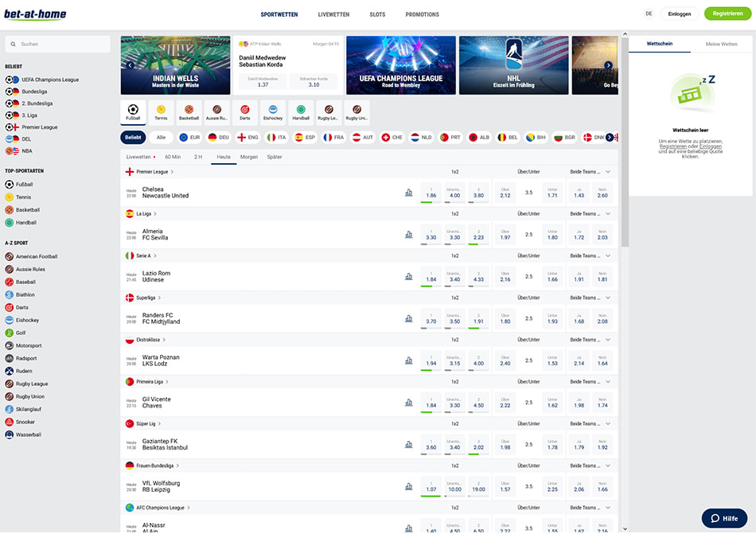756x534 pixels.
Task: Click the Suchen search field
Action: (x=58, y=44)
